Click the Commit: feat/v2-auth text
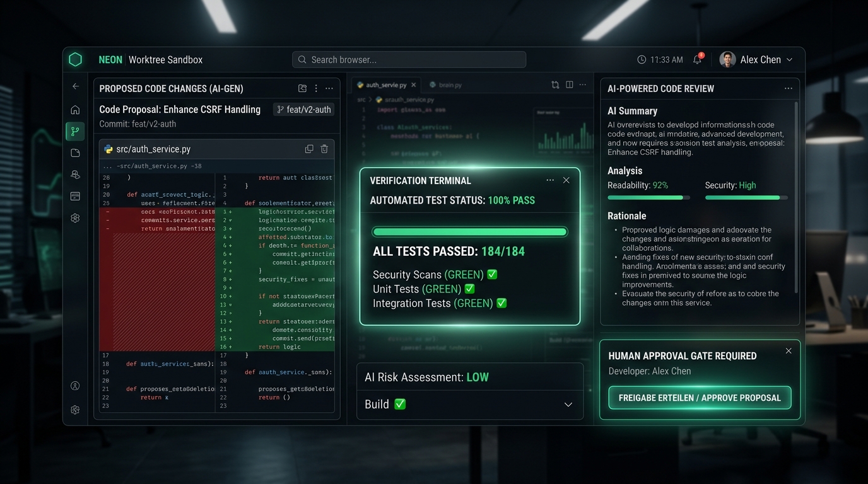 click(x=138, y=124)
